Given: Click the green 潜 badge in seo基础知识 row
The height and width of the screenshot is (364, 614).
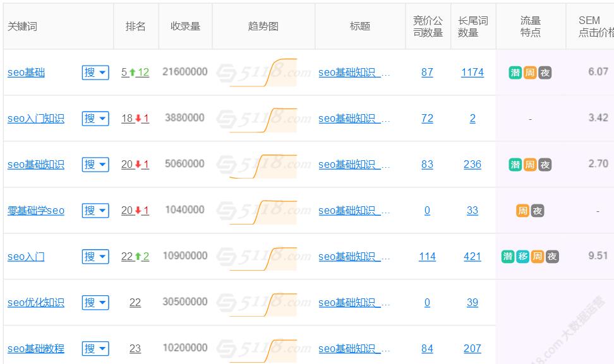Looking at the screenshot, I should coord(515,165).
